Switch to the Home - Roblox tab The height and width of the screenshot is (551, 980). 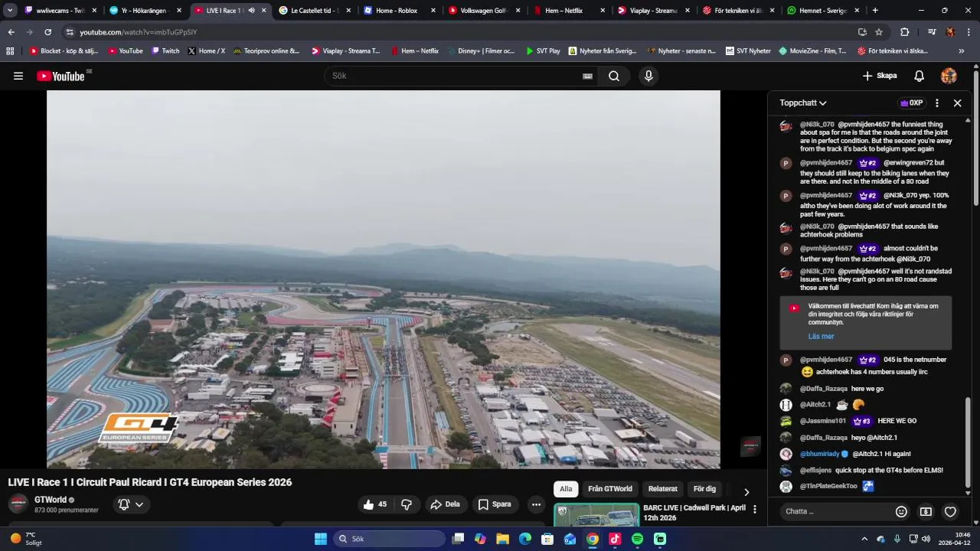399,11
